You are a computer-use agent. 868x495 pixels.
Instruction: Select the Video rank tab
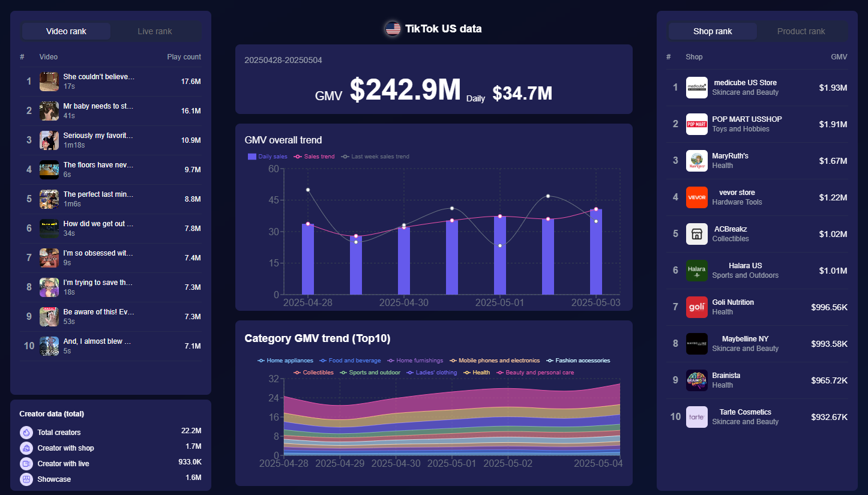(66, 31)
